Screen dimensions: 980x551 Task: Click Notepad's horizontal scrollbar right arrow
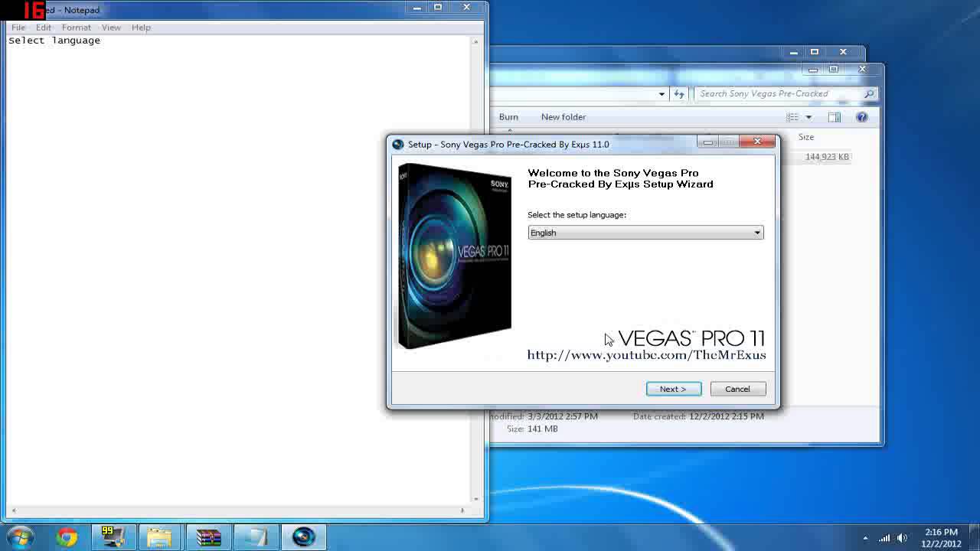pyautogui.click(x=462, y=510)
